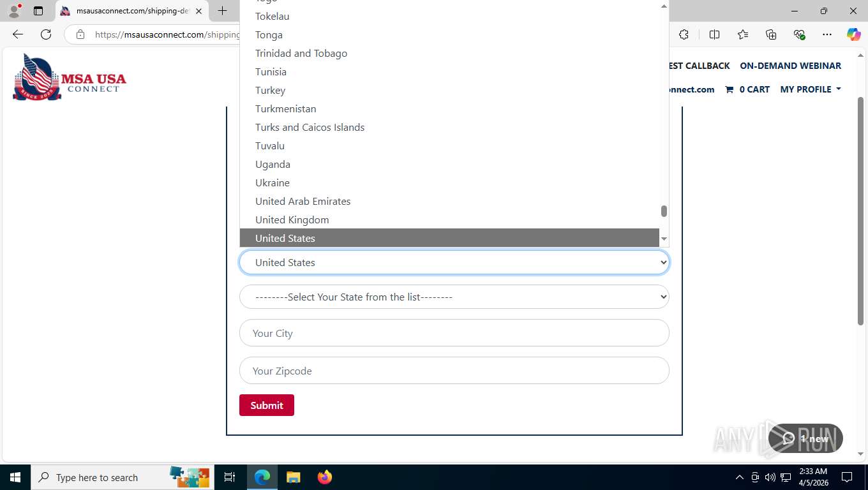The height and width of the screenshot is (490, 868).
Task: Click the country list scroll down arrow
Action: [664, 239]
